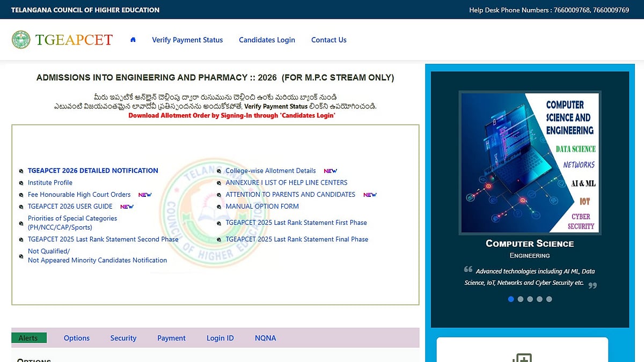Click the Computer Science slide heading
Image resolution: width=644 pixels, height=362 pixels.
(530, 243)
